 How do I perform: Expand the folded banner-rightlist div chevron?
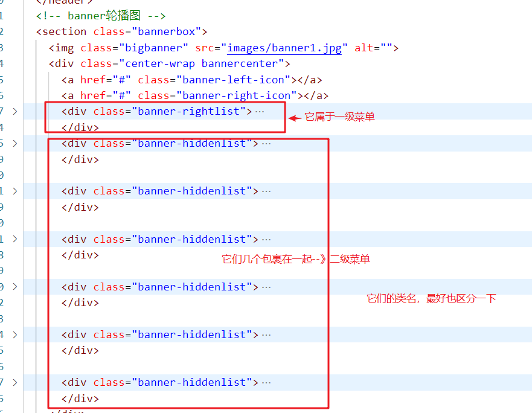(x=15, y=111)
